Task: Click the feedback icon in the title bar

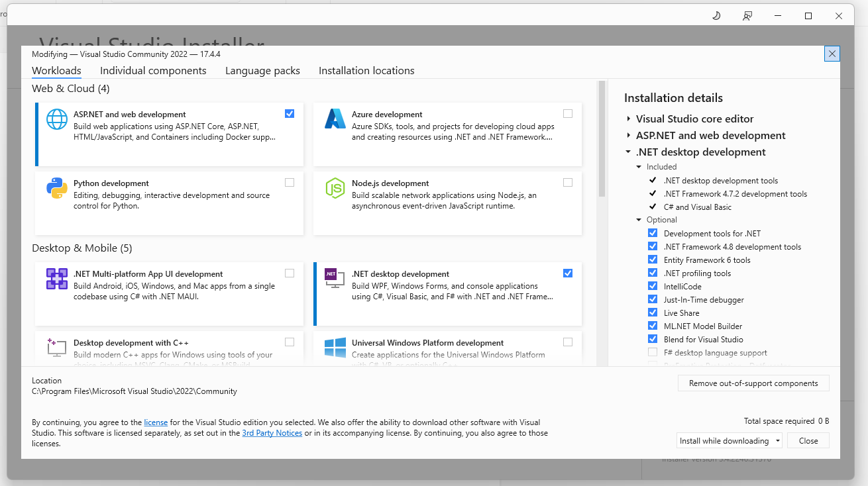Action: click(747, 16)
